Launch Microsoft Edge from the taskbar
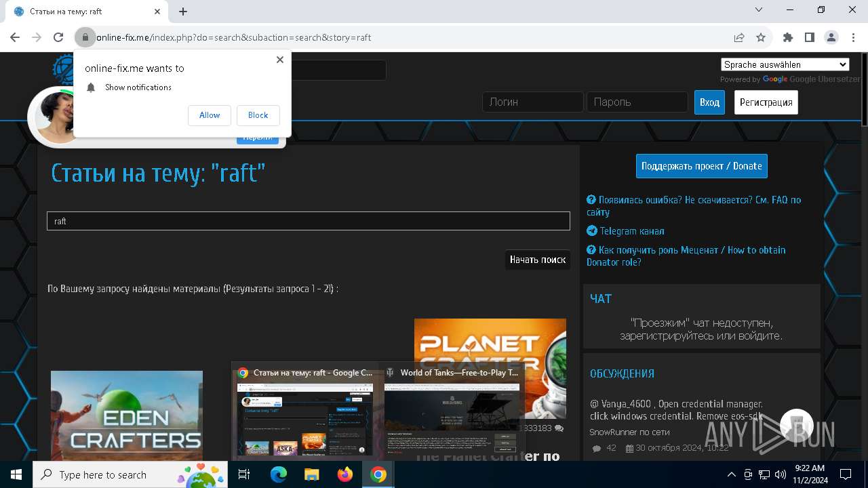868x488 pixels. pyautogui.click(x=279, y=474)
